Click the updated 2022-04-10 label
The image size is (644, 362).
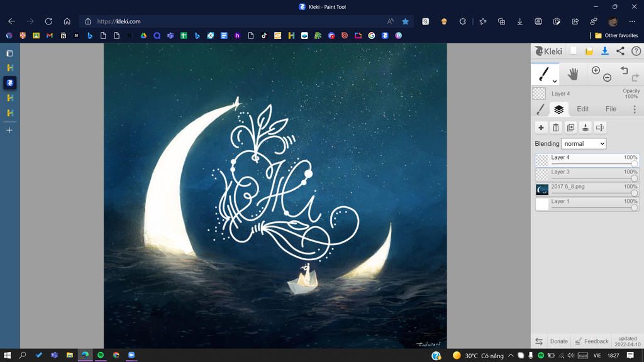click(x=627, y=341)
